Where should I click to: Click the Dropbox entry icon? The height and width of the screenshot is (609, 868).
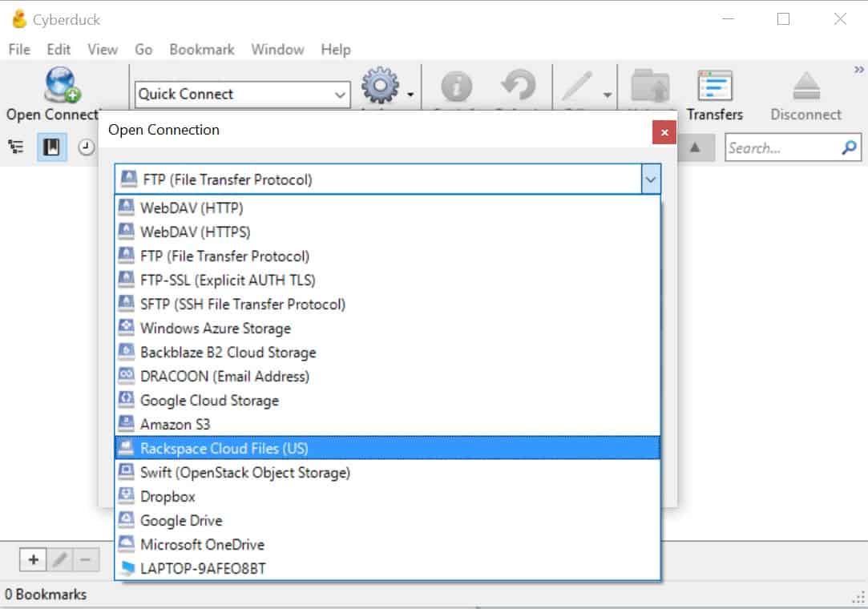click(x=126, y=495)
